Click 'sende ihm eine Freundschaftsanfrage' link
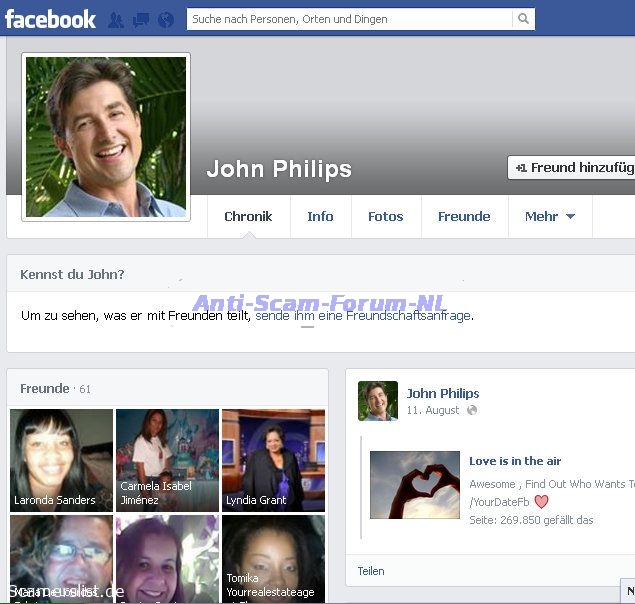Image resolution: width=635 pixels, height=604 pixels. (362, 315)
